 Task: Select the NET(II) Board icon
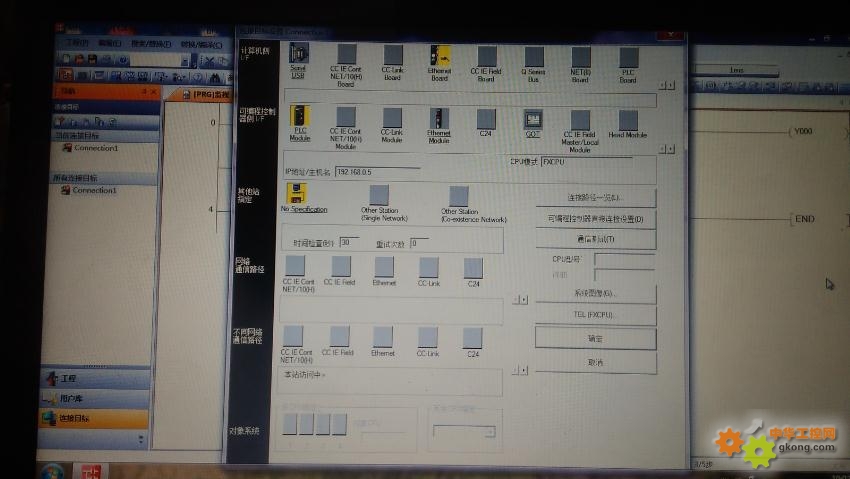(581, 57)
